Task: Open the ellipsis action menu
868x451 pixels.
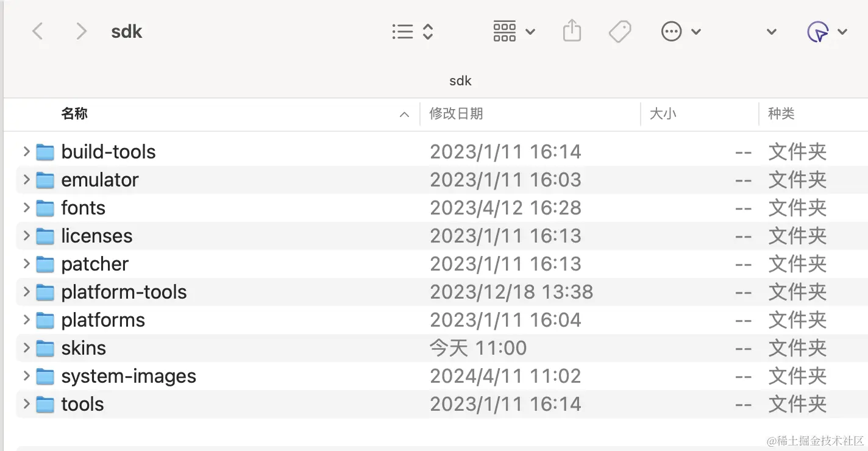Action: 672,31
